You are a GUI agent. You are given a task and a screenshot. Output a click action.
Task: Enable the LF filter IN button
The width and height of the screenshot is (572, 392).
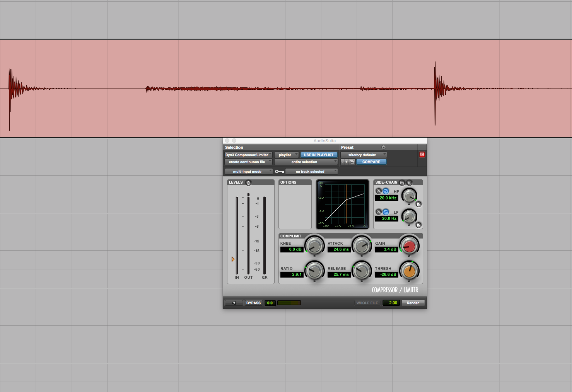(418, 225)
